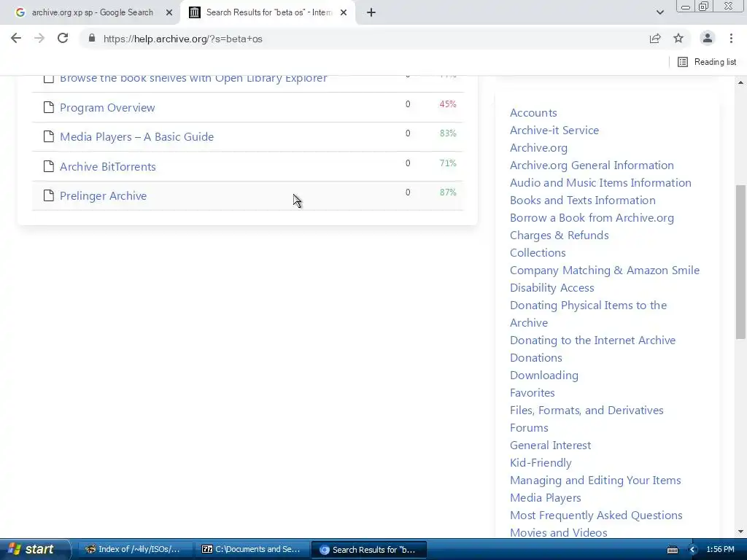Click the 45% rating for Program Overview
Viewport: 747px width, 560px height.
tap(447, 104)
